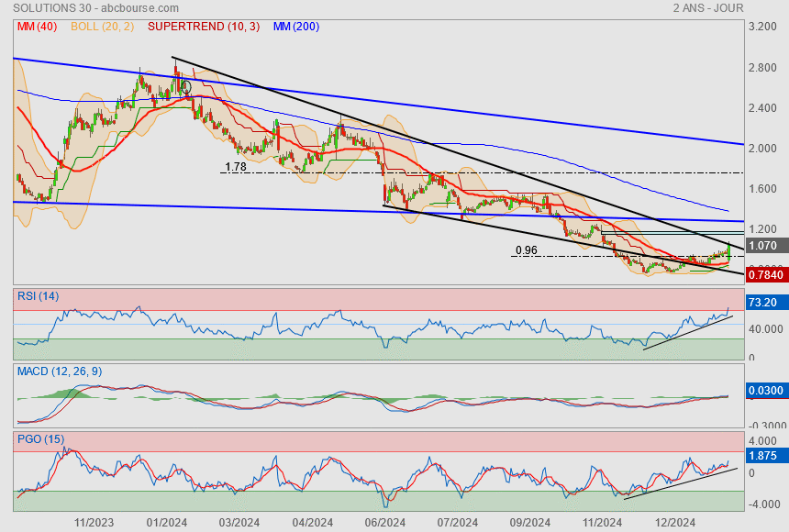Click the 2 ANS - JOUR period label
This screenshot has width=789, height=532.
pyautogui.click(x=707, y=8)
